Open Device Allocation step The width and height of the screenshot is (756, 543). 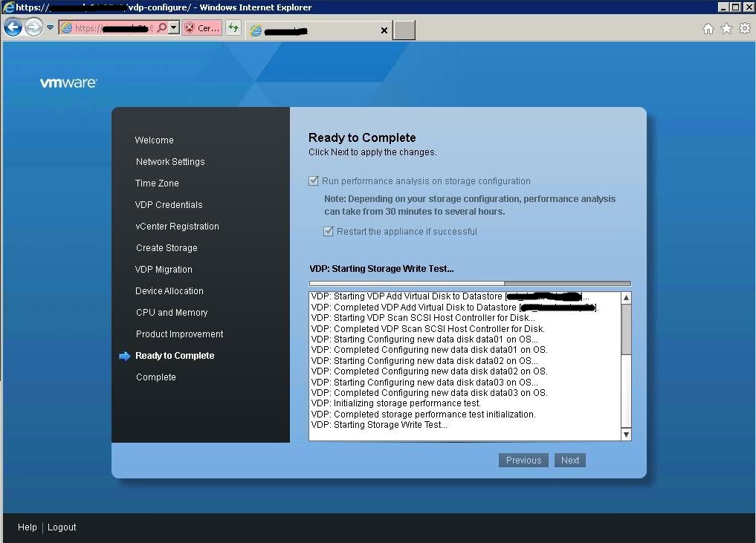click(x=169, y=291)
